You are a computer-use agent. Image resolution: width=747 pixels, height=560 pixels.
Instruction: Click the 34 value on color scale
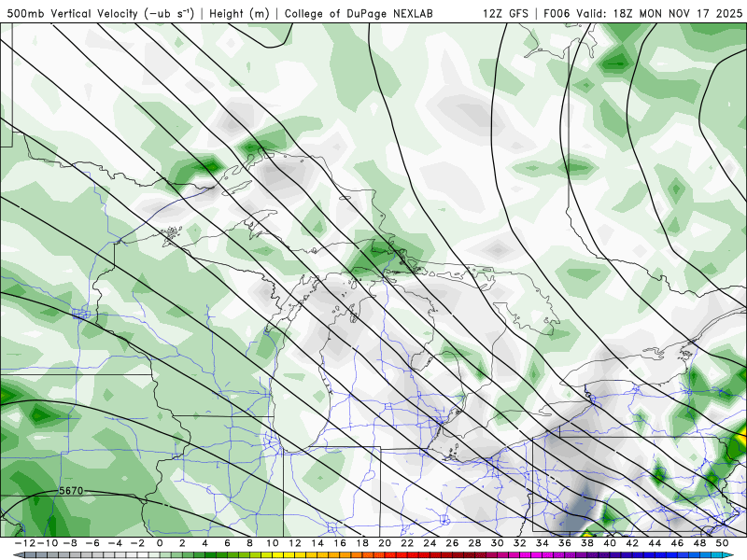543,543
